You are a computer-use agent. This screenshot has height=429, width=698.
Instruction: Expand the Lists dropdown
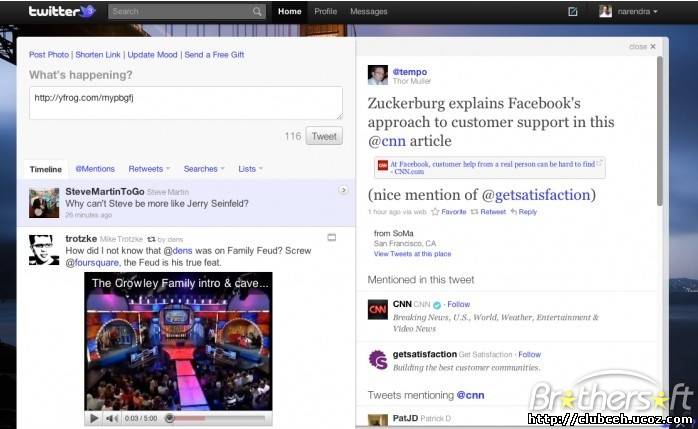(250, 169)
